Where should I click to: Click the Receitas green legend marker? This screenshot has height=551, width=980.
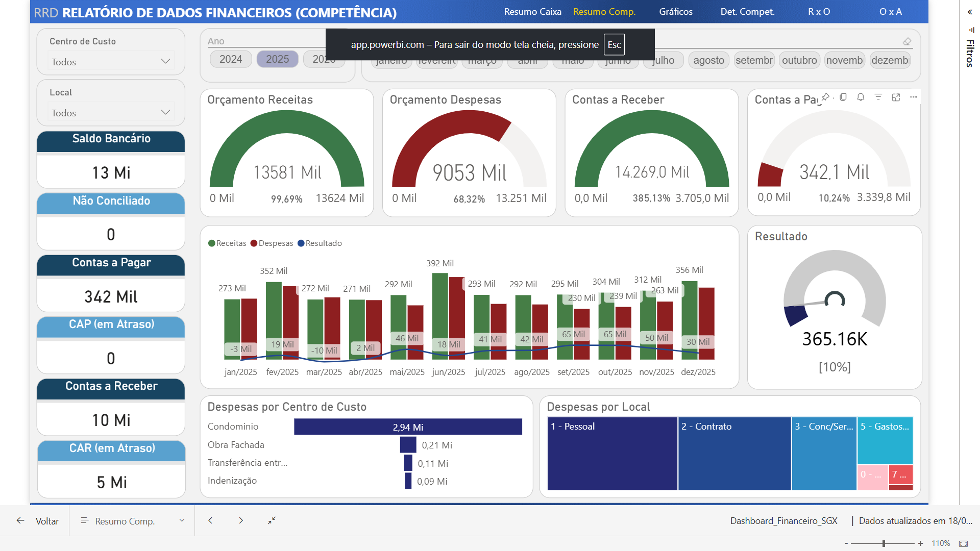click(212, 243)
